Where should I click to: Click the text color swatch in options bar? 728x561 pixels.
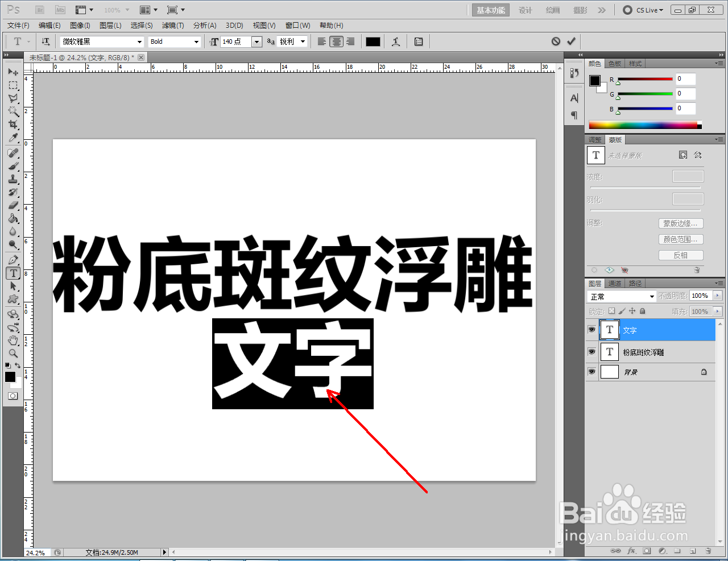point(373,41)
